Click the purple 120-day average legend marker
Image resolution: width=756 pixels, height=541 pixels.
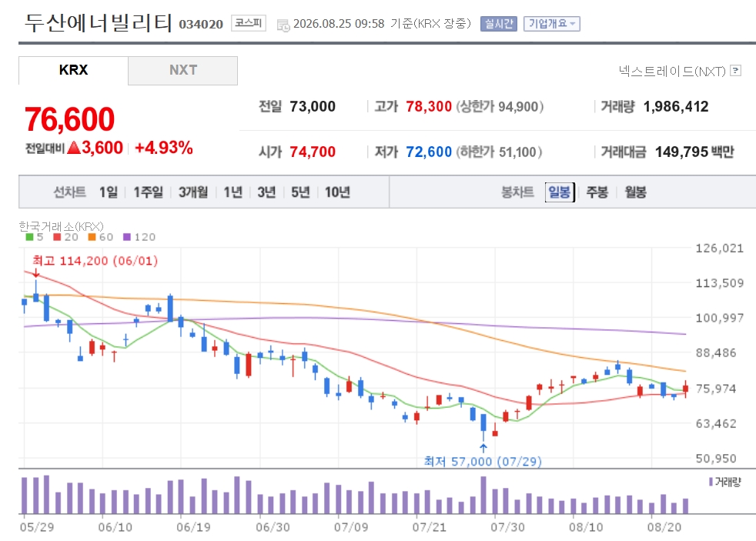pos(127,236)
